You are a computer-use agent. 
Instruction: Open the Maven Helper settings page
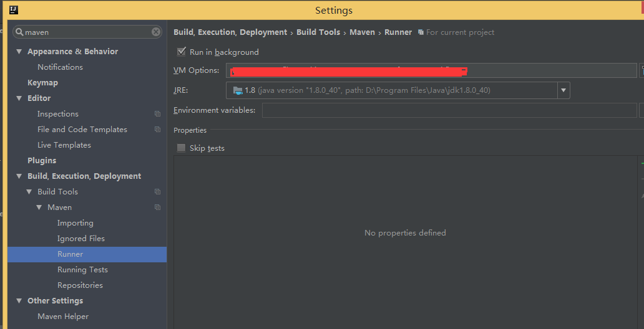coord(63,317)
